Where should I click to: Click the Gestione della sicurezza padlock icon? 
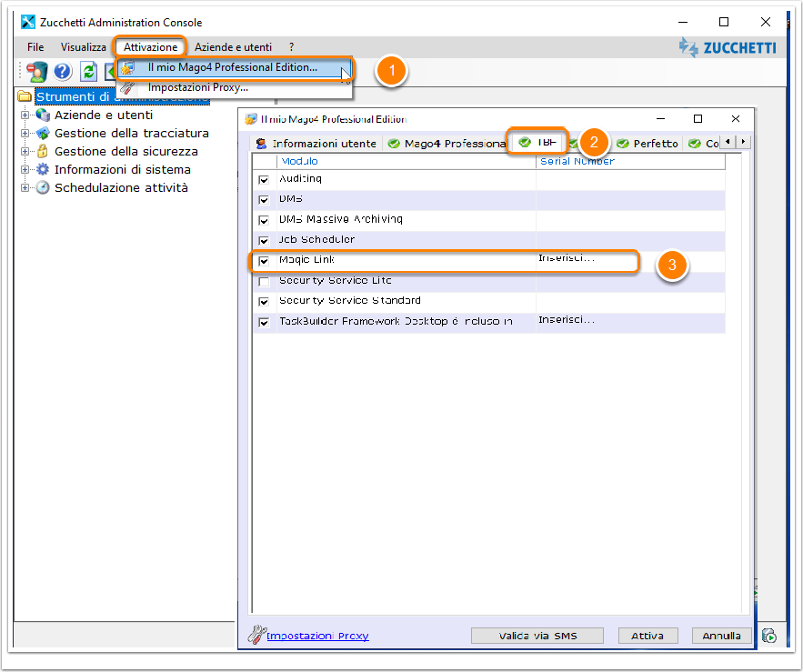[x=43, y=151]
